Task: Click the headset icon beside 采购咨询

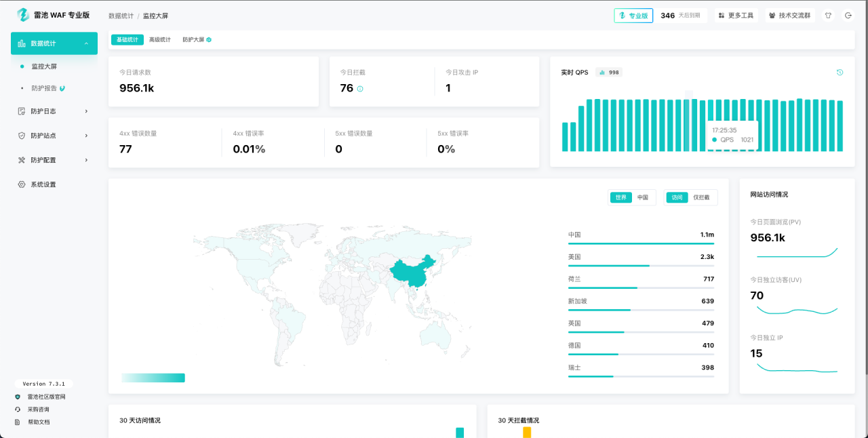Action: (18, 410)
